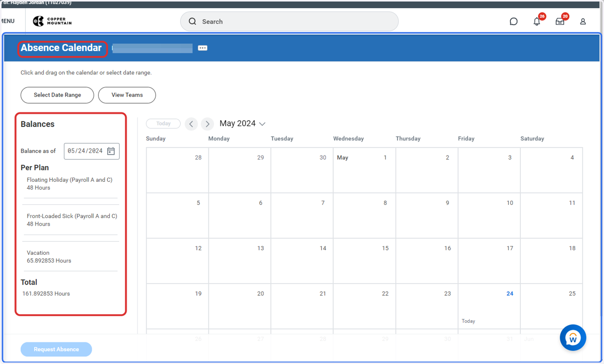This screenshot has width=604, height=364.
Task: Open the balance date calendar picker
Action: point(111,151)
